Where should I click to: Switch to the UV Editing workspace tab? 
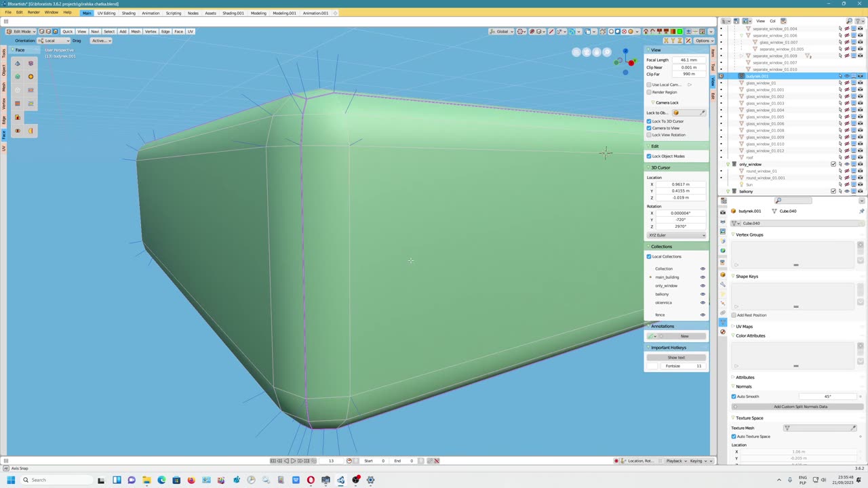[x=106, y=13]
